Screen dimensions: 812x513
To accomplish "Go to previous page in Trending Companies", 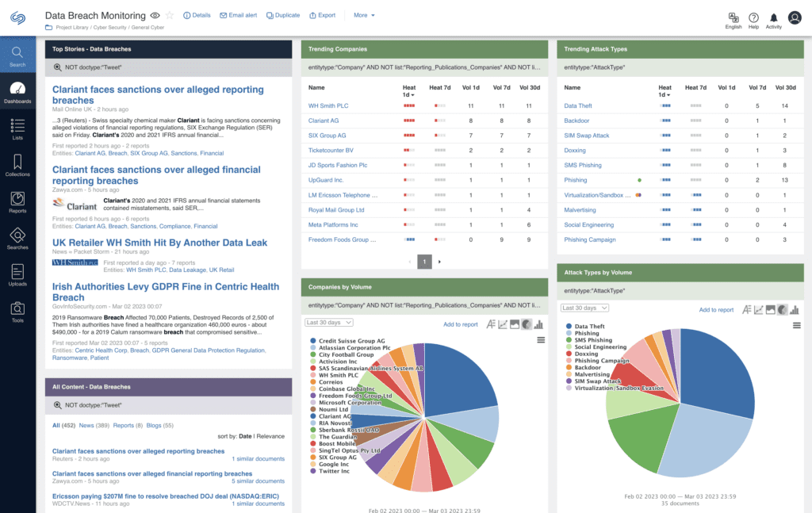I will click(x=410, y=262).
